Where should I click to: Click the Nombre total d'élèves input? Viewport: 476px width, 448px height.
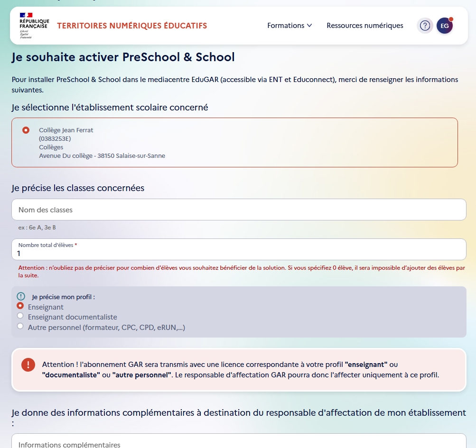pyautogui.click(x=239, y=254)
